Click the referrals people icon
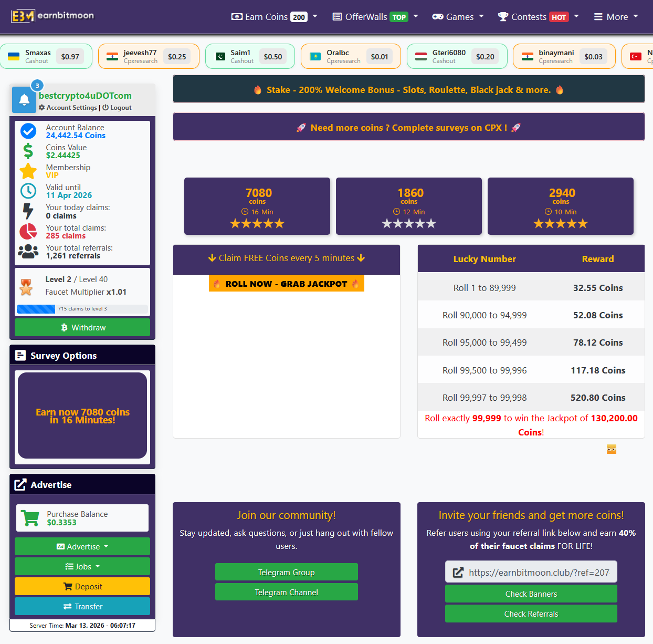The width and height of the screenshot is (653, 644). (28, 251)
